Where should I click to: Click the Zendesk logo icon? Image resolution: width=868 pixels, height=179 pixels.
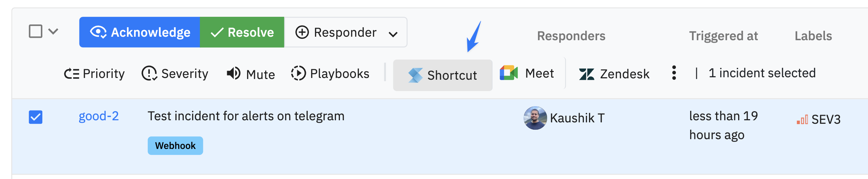tap(587, 74)
